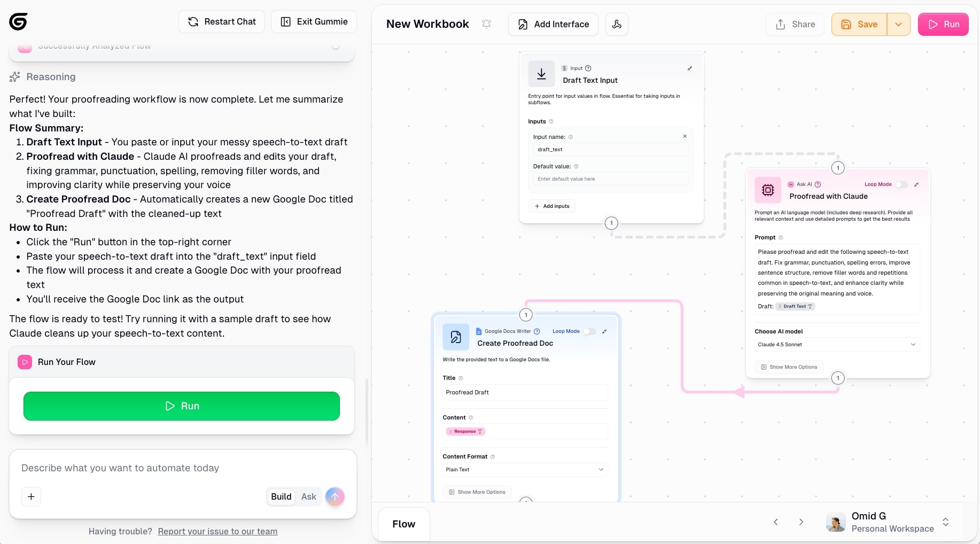Screen dimensions: 980x544
Task: Expand the Save button dropdown chevron
Action: tap(898, 24)
